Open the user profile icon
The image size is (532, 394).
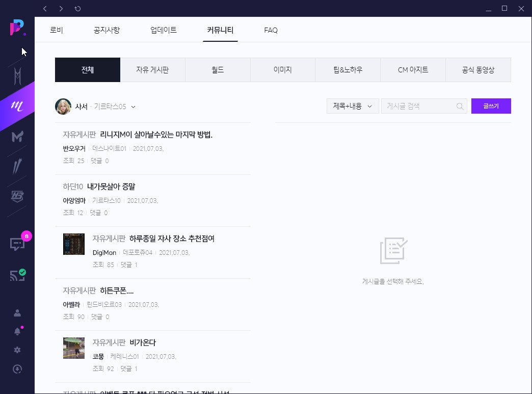click(17, 313)
